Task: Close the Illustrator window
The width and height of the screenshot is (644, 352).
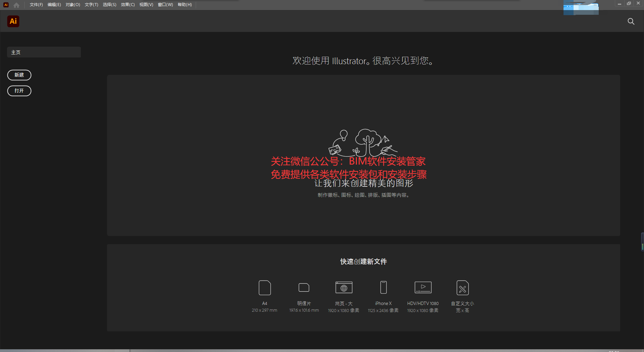Action: coord(638,4)
